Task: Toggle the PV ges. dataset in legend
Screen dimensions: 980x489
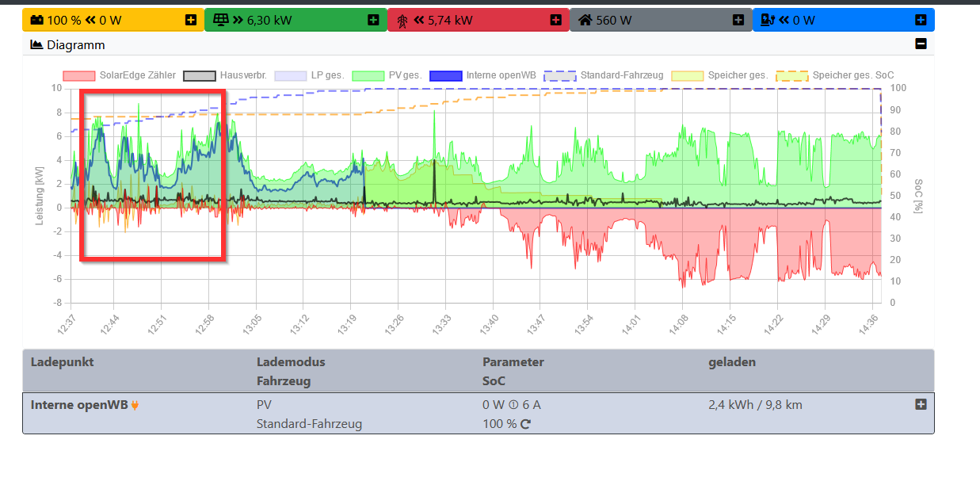Action: pos(387,75)
